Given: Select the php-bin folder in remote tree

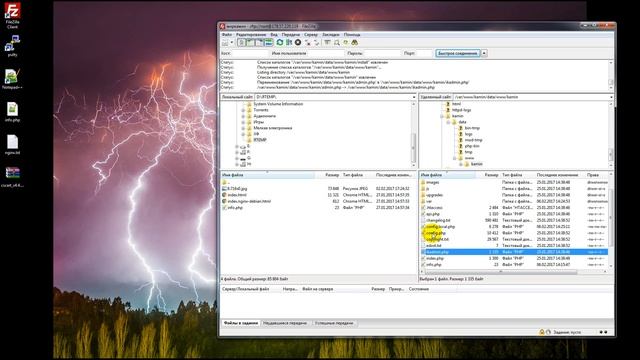Looking at the screenshot, I should [x=472, y=146].
